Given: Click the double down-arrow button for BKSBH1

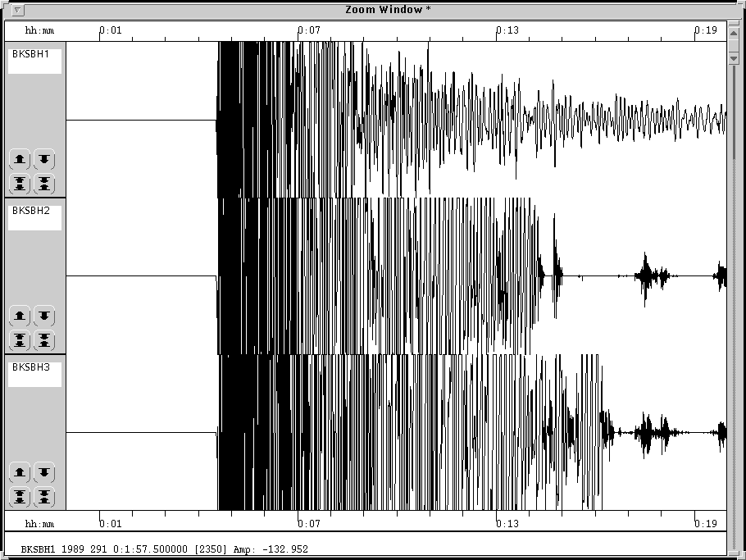Looking at the screenshot, I should tap(44, 184).
